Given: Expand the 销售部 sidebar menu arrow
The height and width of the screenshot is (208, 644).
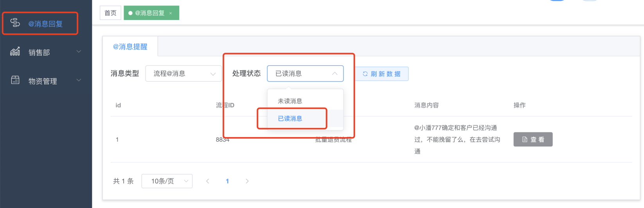Looking at the screenshot, I should coord(79,52).
